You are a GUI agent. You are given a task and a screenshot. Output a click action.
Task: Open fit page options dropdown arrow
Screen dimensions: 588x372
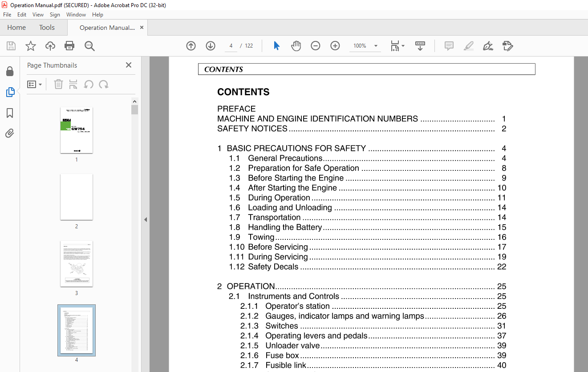coord(403,46)
